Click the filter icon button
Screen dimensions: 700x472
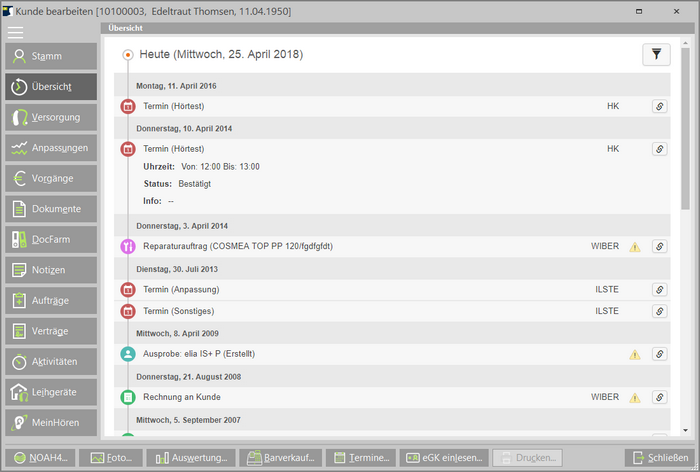[x=656, y=55]
